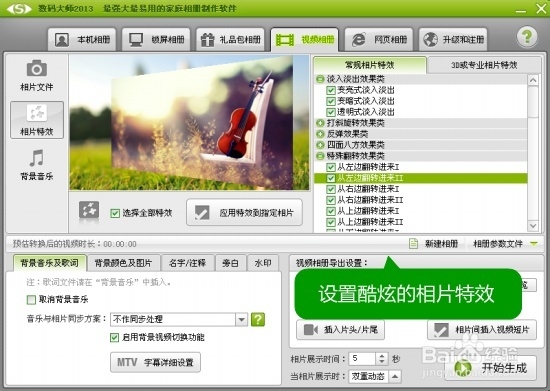Select the 3D或专业相片特效 tab
Image resolution: width=550 pixels, height=391 pixels.
484,65
